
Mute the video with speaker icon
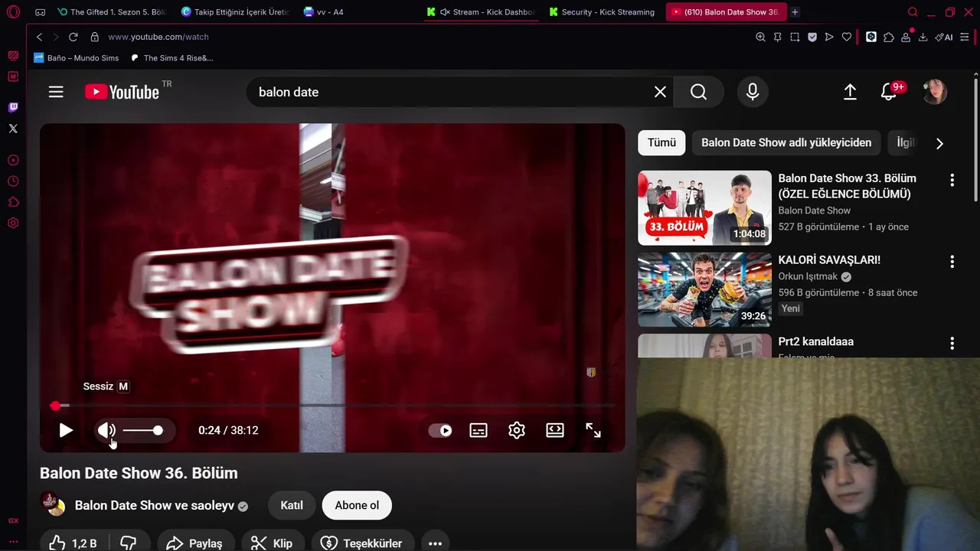pos(106,430)
